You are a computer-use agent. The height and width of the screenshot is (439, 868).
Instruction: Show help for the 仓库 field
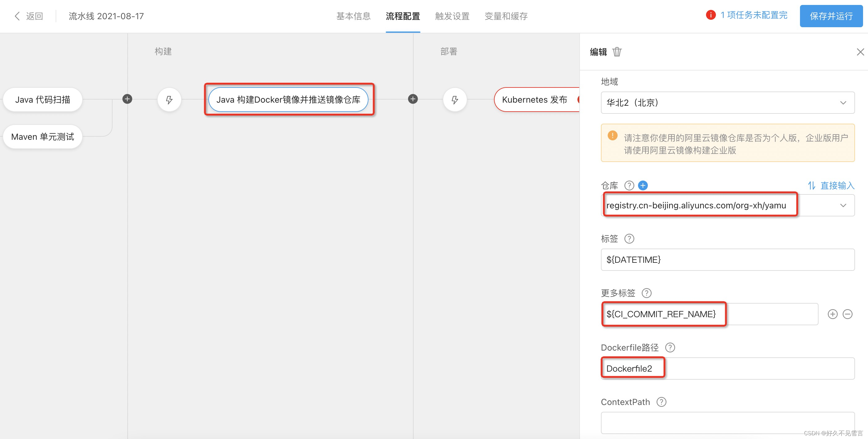(629, 185)
